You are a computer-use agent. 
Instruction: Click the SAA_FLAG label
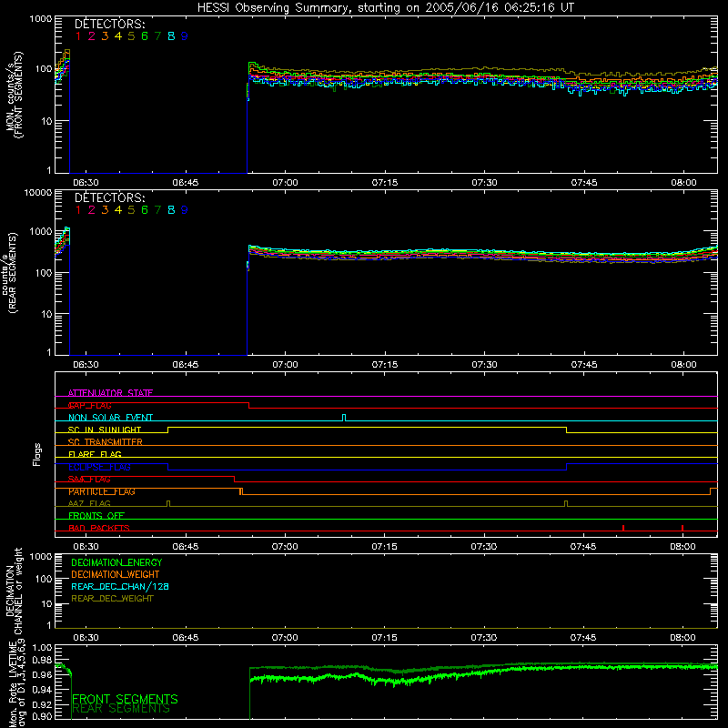89,480
